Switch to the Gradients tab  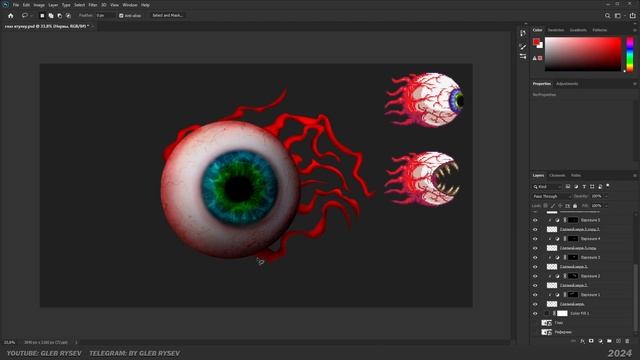click(x=578, y=30)
